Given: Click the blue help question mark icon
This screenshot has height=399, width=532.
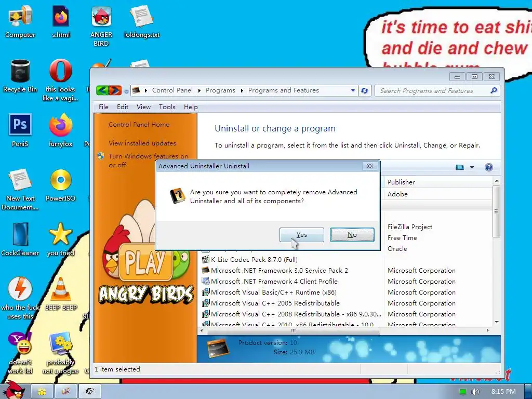Looking at the screenshot, I should [x=488, y=167].
